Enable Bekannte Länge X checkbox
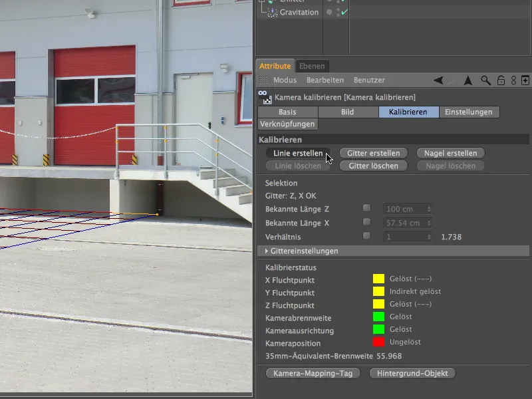Image resolution: width=532 pixels, height=399 pixels. pos(367,222)
